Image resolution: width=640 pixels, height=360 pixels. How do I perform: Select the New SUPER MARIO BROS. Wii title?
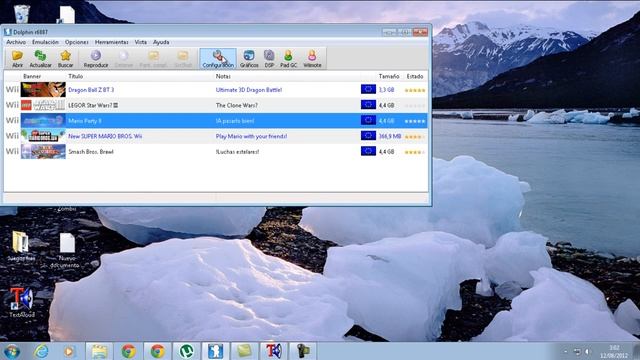point(105,136)
